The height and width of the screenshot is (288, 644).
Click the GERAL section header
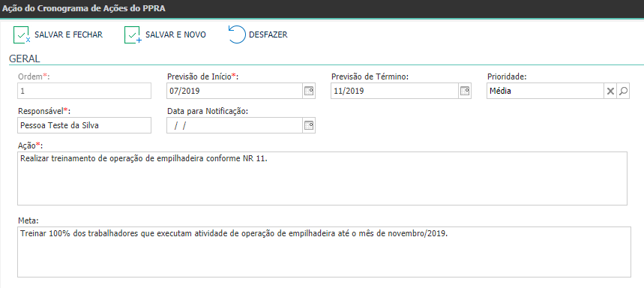pyautogui.click(x=25, y=58)
